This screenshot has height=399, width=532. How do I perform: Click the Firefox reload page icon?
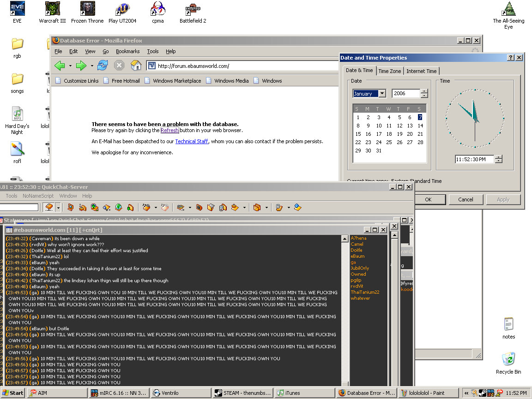(x=103, y=66)
